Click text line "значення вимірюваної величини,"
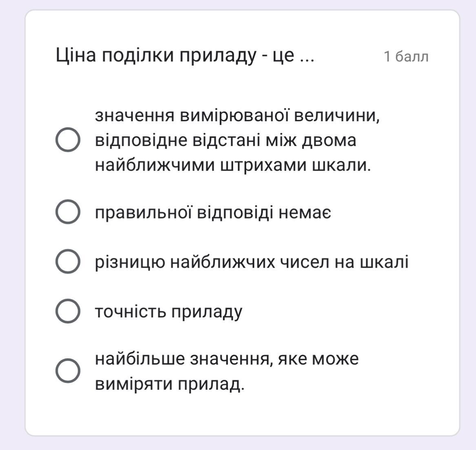 (x=237, y=115)
